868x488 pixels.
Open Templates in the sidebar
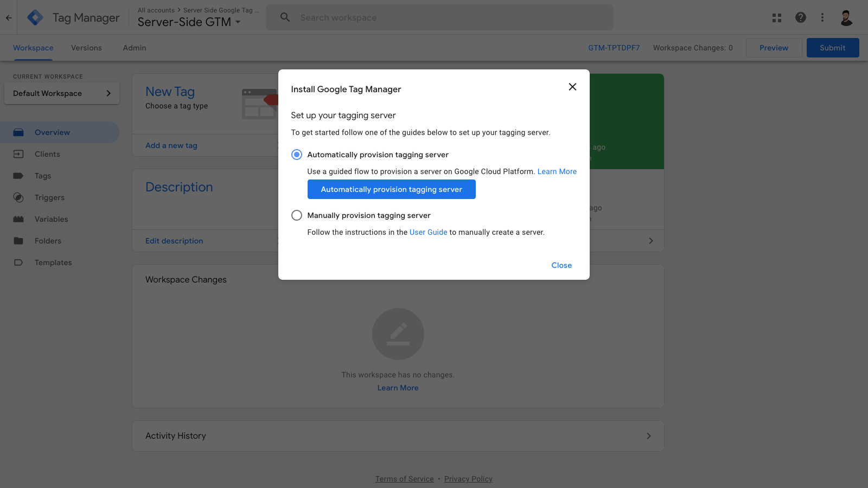(60, 262)
